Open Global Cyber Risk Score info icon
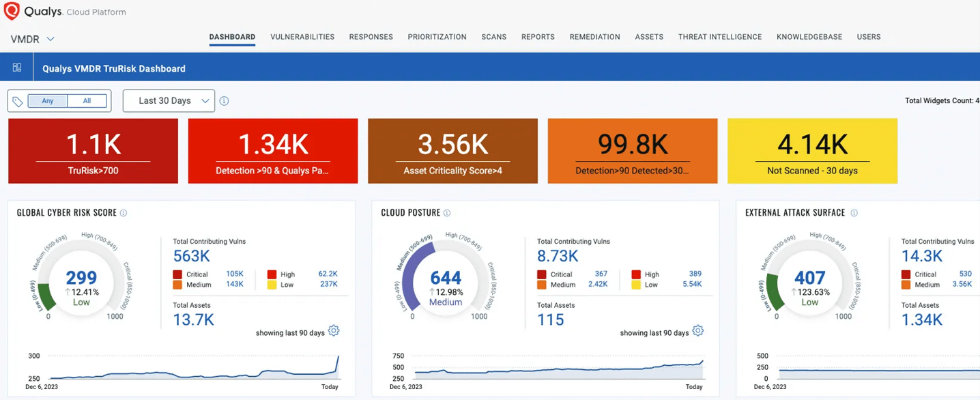980x400 pixels. click(124, 213)
